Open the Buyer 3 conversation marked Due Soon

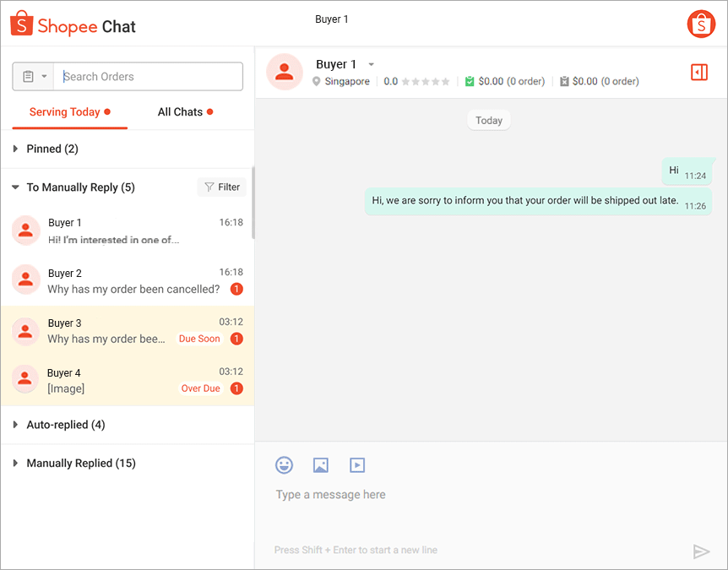coord(128,330)
